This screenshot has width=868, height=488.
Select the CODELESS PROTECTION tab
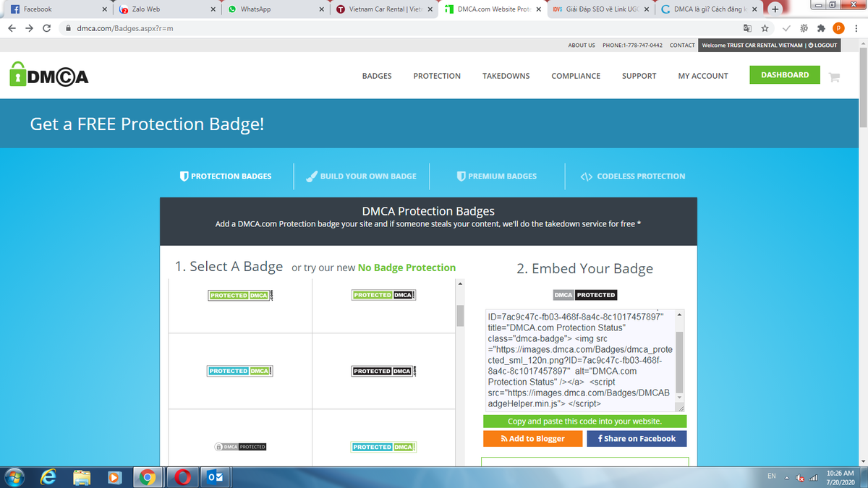pos(633,176)
